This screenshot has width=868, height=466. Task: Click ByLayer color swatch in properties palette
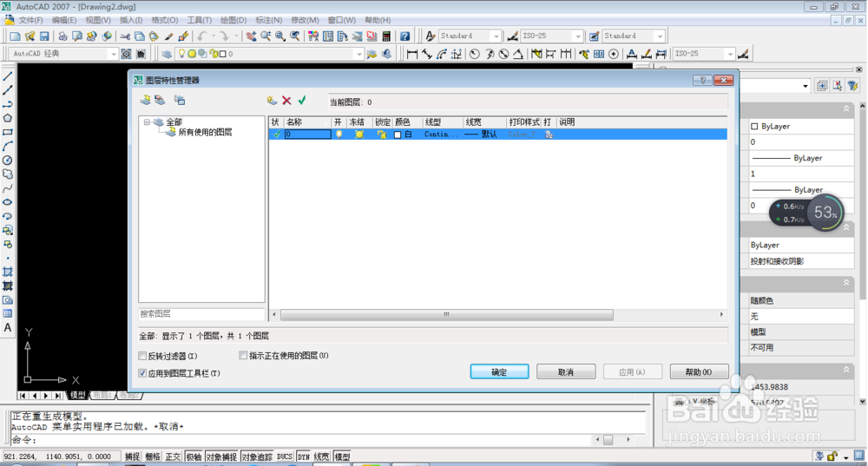pyautogui.click(x=754, y=126)
